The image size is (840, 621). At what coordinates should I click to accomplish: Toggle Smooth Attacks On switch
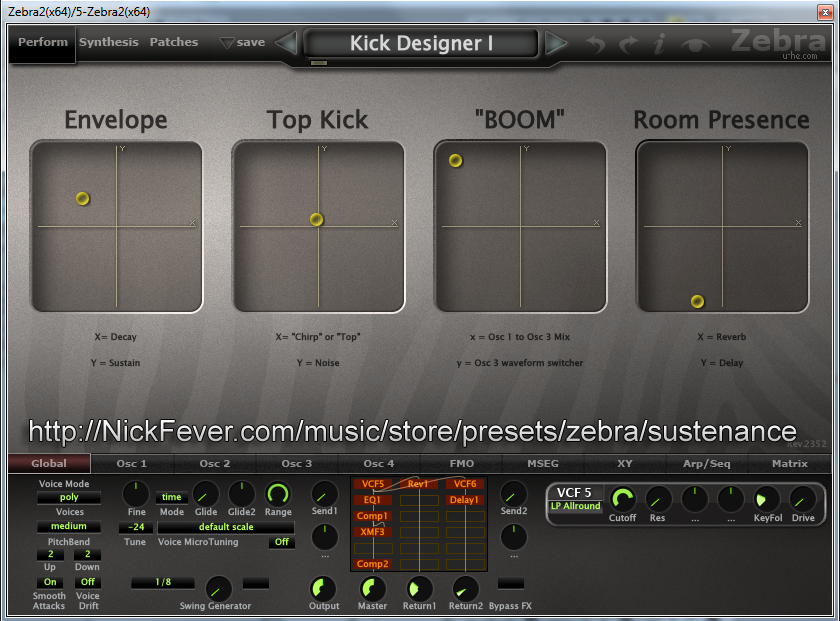(50, 582)
